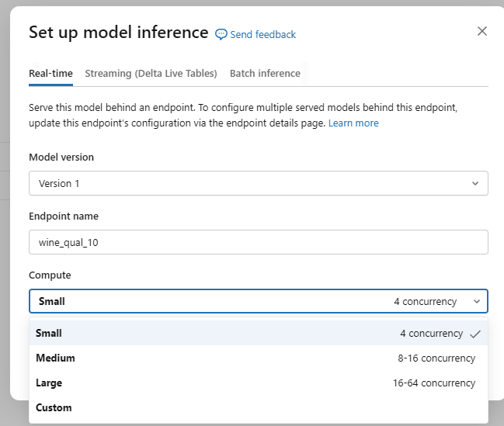Screen dimensions: 504x426
Task: Click the Endpoint name field containing wine_qual_10
Action: tap(258, 243)
